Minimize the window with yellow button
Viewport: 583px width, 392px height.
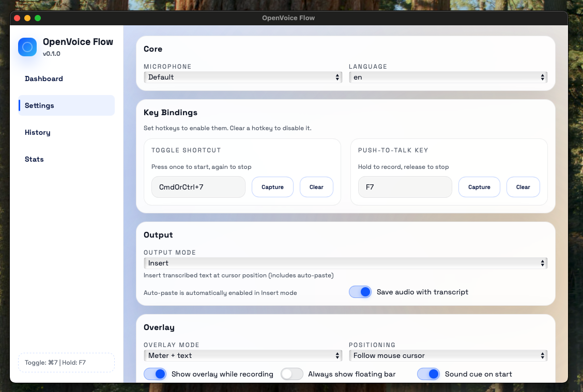(27, 18)
